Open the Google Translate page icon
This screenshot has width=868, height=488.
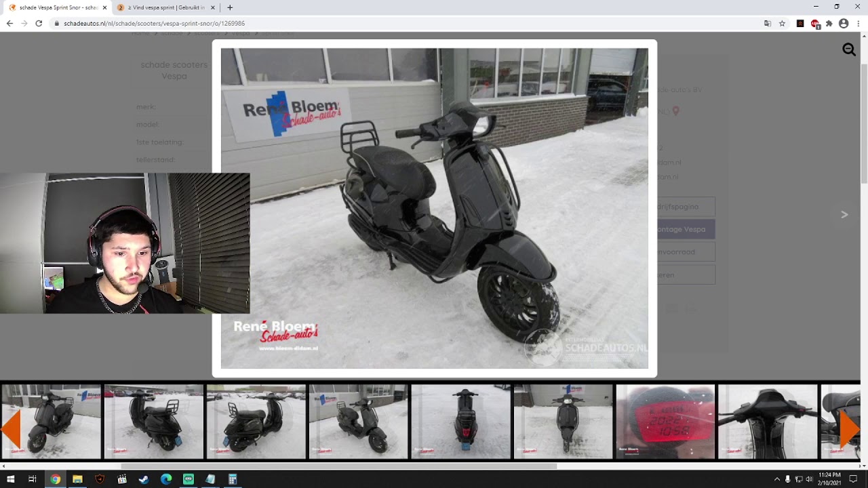[768, 23]
